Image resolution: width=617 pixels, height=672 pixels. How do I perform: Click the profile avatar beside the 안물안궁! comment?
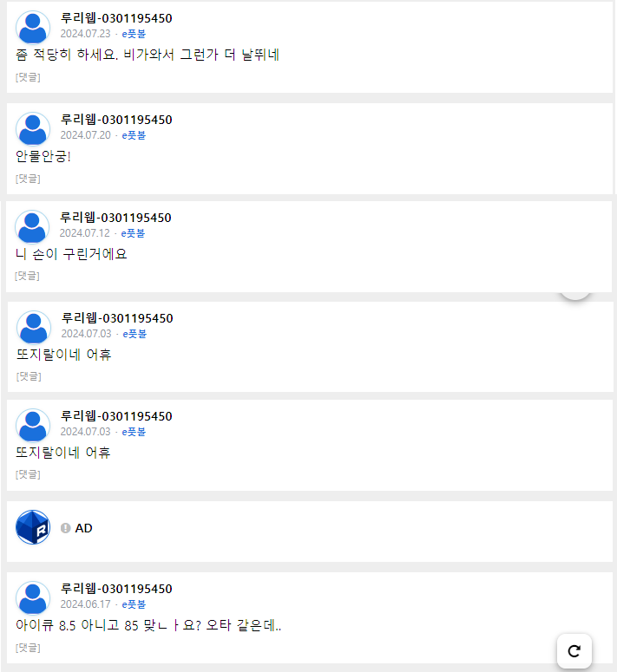click(x=33, y=129)
